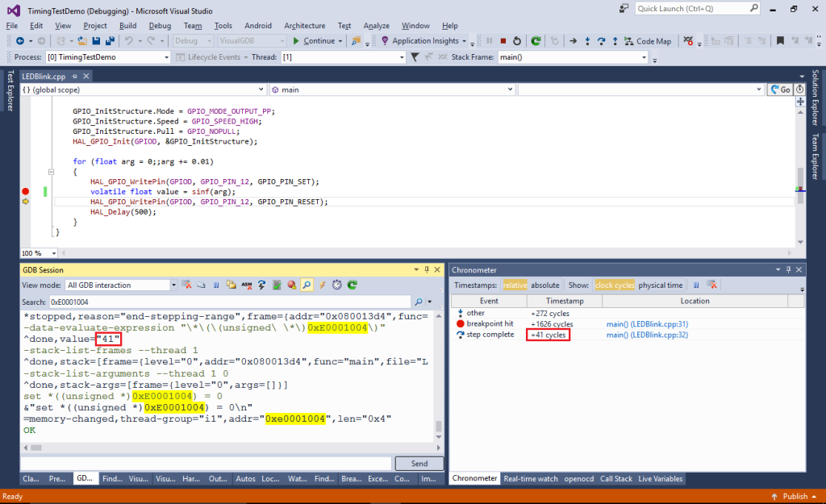
Task: Click the Restart debugging icon
Action: [516, 41]
